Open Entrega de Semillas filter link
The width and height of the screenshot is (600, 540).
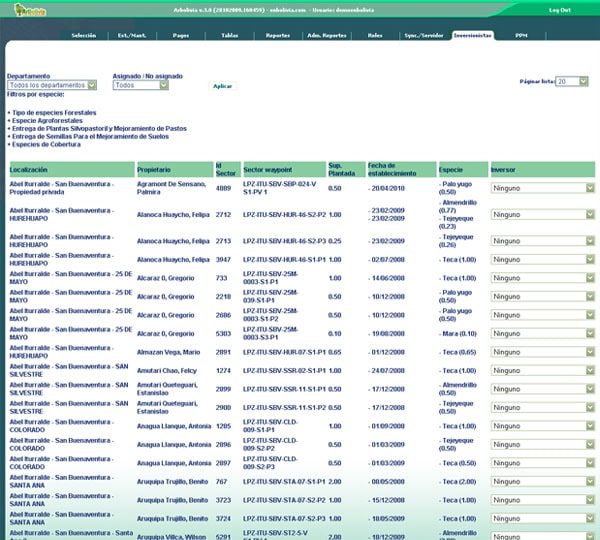click(x=90, y=137)
